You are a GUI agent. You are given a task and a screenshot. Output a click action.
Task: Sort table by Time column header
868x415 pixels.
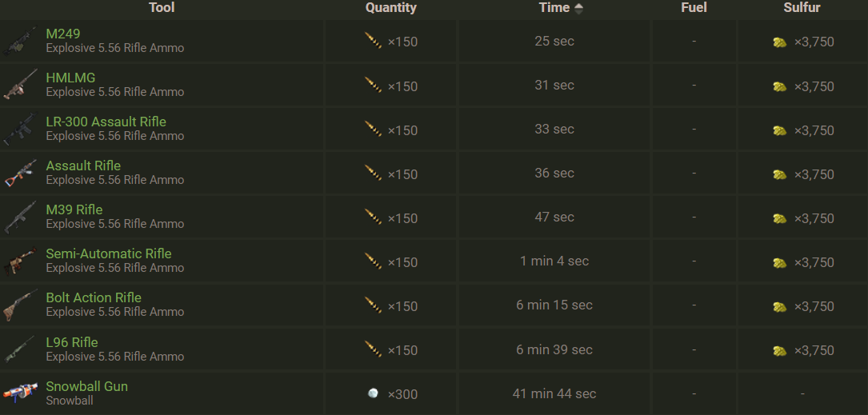(x=554, y=8)
